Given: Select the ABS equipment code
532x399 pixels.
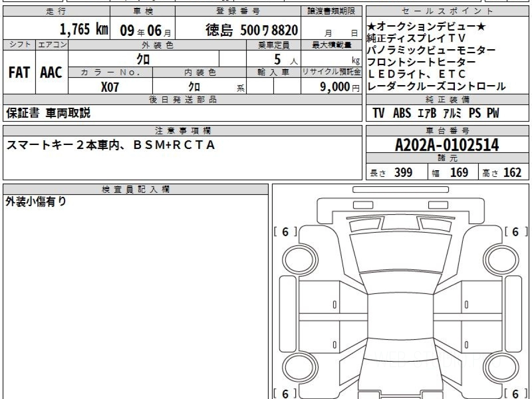Looking at the screenshot, I should [x=402, y=113].
